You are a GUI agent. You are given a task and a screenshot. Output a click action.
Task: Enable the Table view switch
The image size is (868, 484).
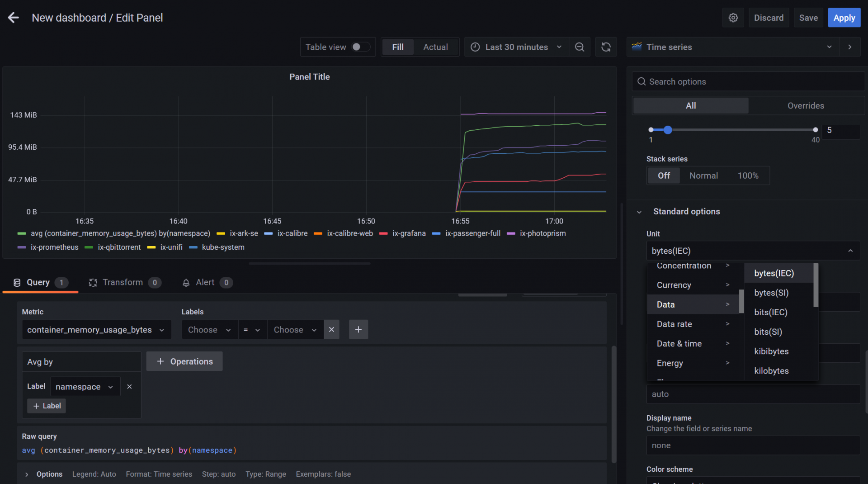pyautogui.click(x=360, y=47)
